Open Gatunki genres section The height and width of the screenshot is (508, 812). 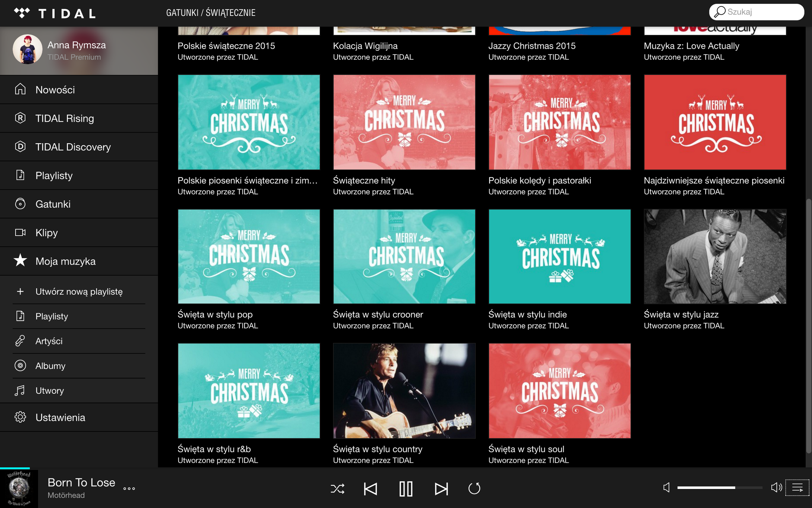[79, 204]
